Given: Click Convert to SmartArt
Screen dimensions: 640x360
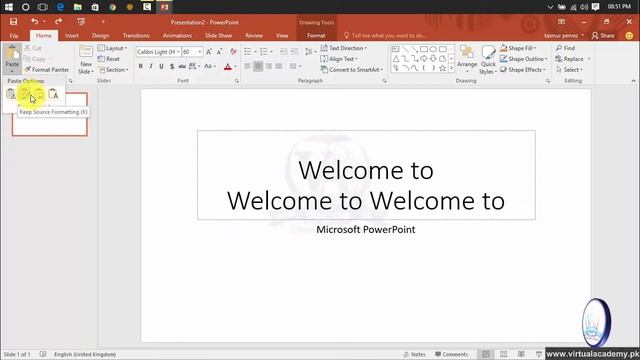Looking at the screenshot, I should 352,70.
